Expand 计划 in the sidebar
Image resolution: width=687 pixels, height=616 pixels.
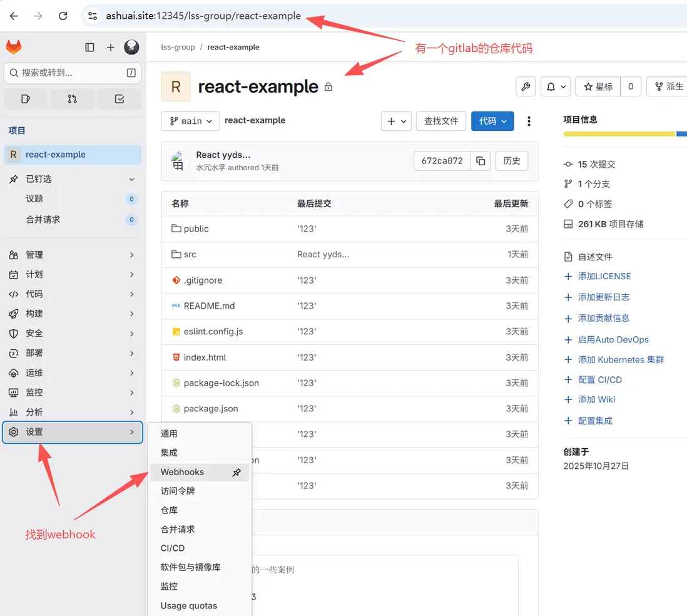coord(73,274)
